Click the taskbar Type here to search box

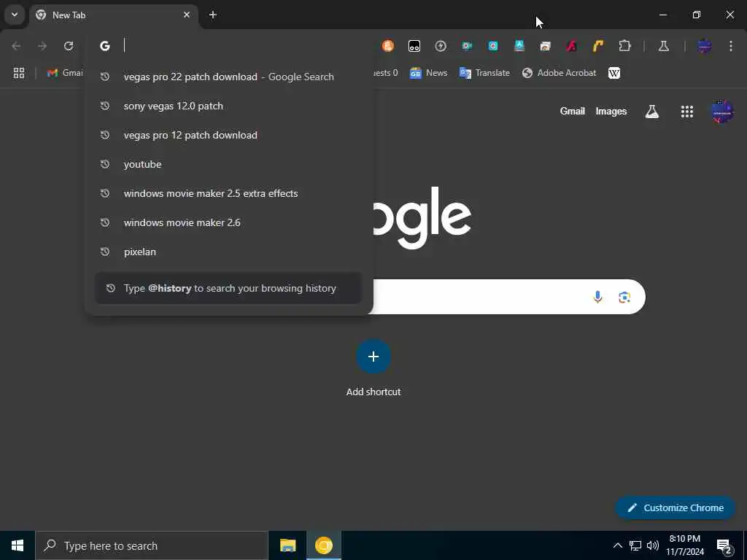[152, 545]
